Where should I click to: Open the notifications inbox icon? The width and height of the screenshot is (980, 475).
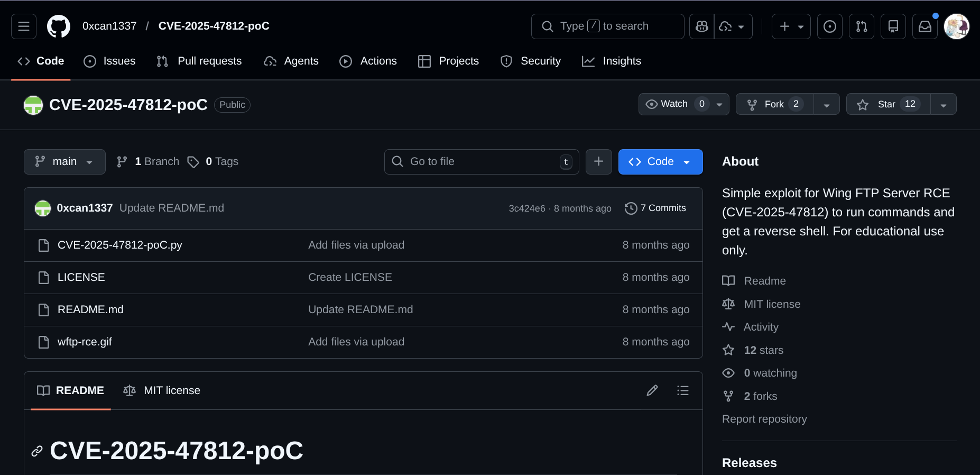(x=924, y=26)
